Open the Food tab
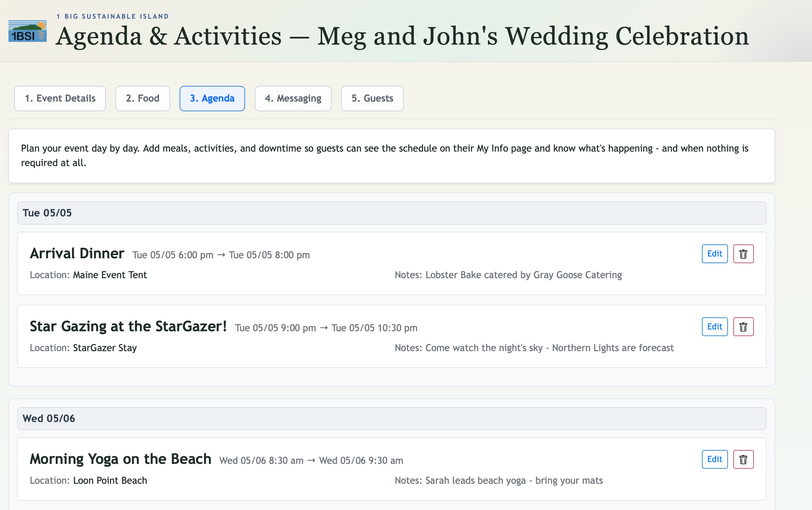Image resolution: width=812 pixels, height=510 pixels. coord(142,99)
